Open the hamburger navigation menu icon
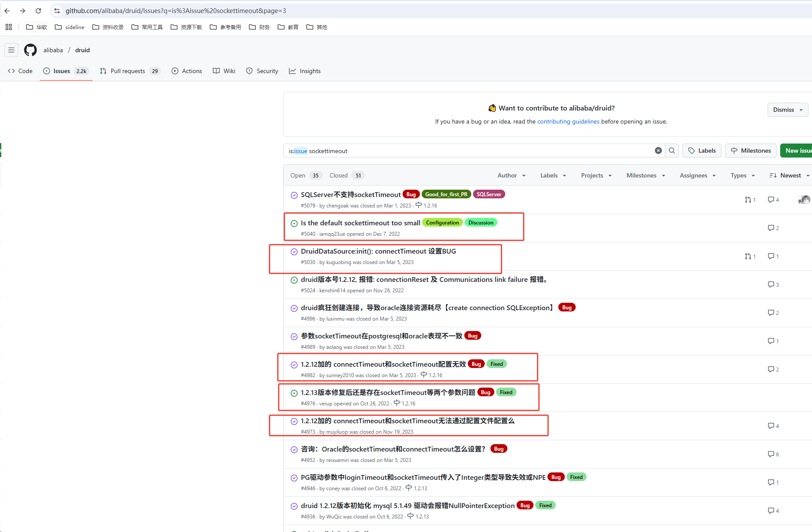Viewport: 812px width, 532px height. point(11,50)
